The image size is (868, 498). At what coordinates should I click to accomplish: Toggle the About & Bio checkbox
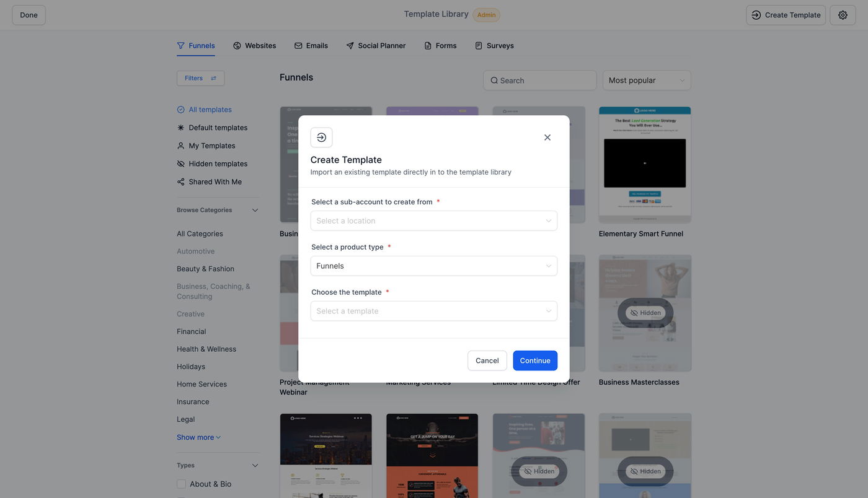[181, 484]
